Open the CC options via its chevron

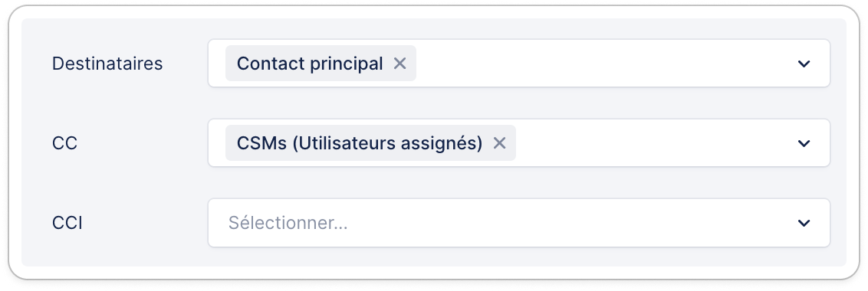[804, 143]
